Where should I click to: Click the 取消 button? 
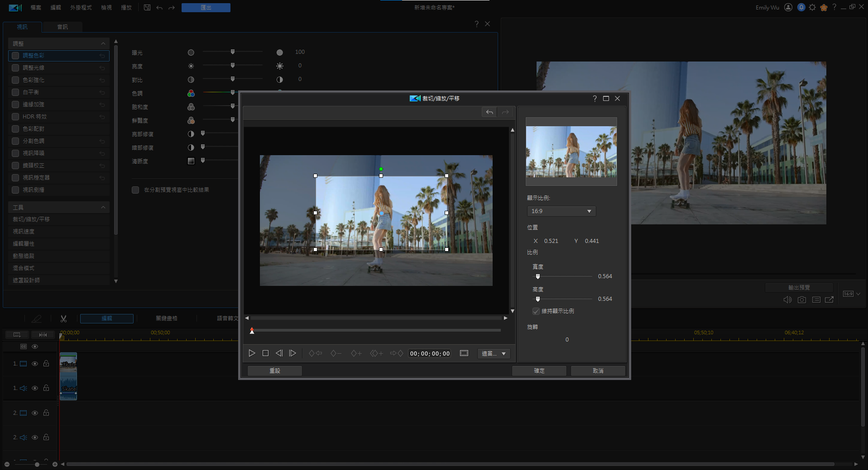(598, 371)
